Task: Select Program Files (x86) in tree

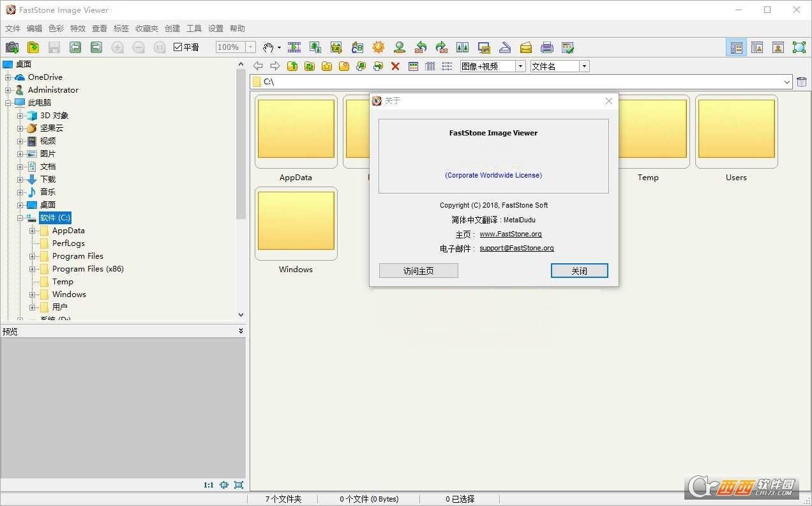Action: pyautogui.click(x=88, y=269)
